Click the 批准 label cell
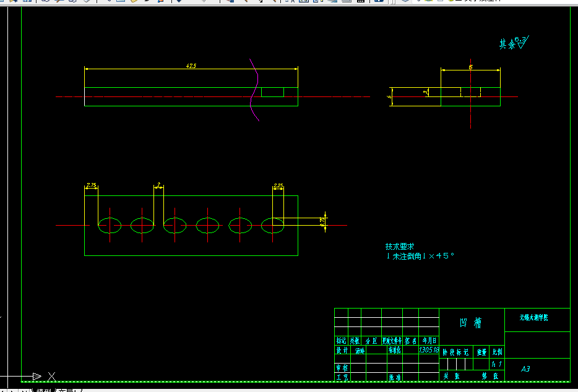Image resolution: width=578 pixels, height=392 pixels. pos(394,377)
